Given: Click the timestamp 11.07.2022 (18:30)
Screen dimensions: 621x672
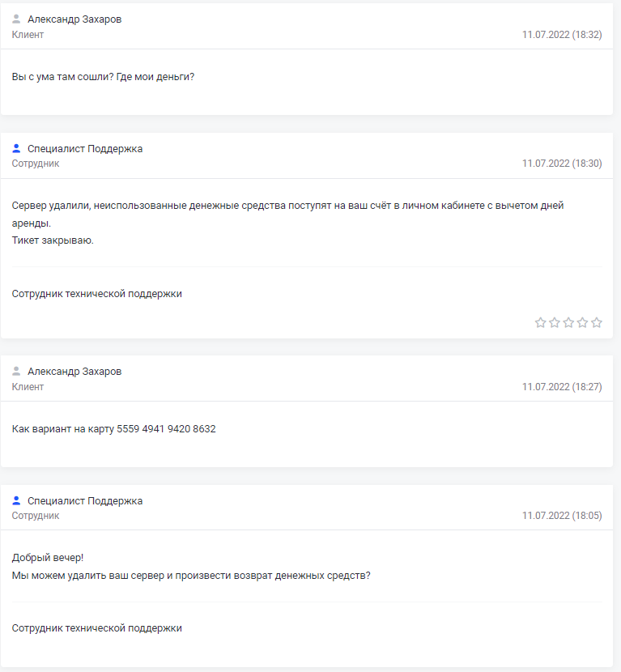Looking at the screenshot, I should [x=562, y=164].
